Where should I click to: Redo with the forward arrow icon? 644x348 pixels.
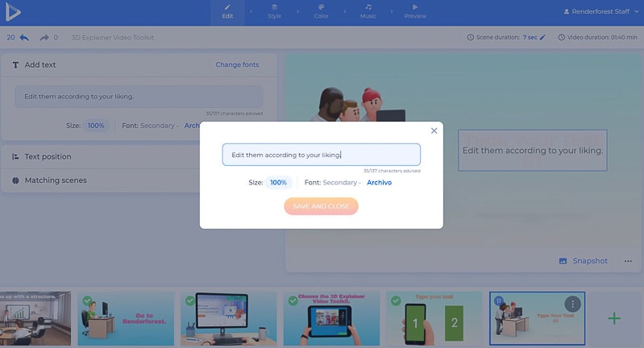(x=44, y=38)
